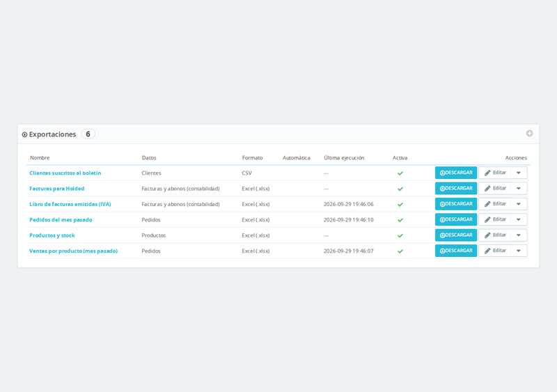Click the Activa column header
This screenshot has width=557, height=392.
pos(400,158)
